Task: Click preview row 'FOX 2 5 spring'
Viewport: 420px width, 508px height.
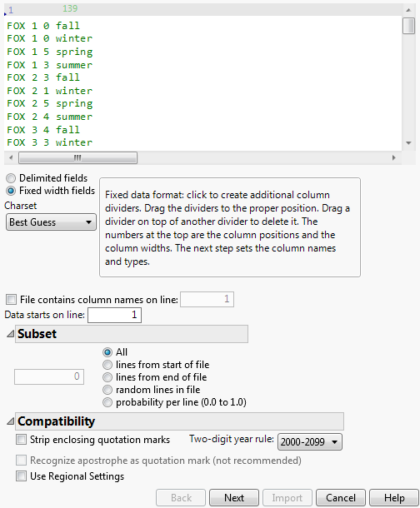Action: pyautogui.click(x=50, y=103)
